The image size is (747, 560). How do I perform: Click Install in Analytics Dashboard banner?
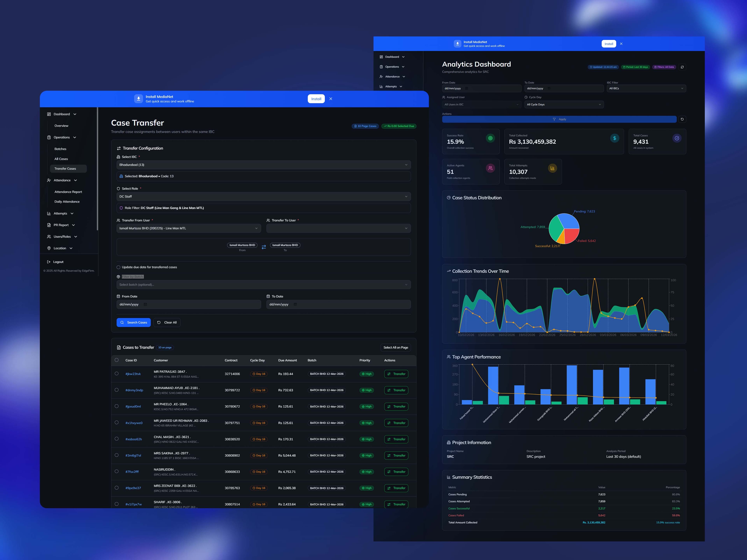click(608, 44)
